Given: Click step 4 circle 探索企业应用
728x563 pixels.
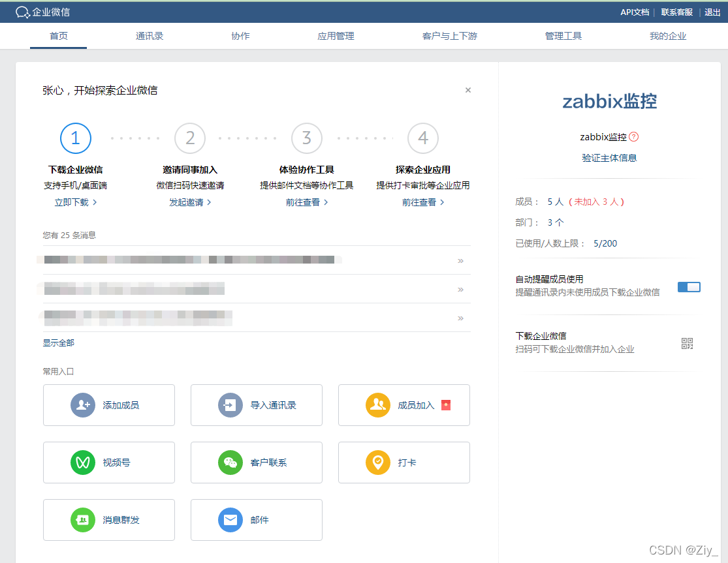Looking at the screenshot, I should coord(423,138).
